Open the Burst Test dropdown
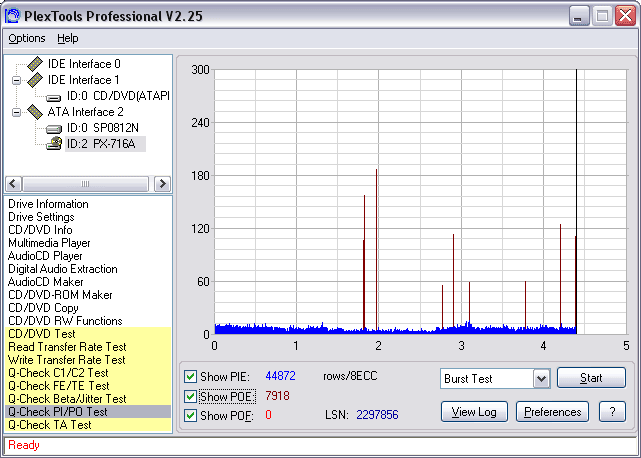Screen dimensions: 641x458 pos(541,379)
